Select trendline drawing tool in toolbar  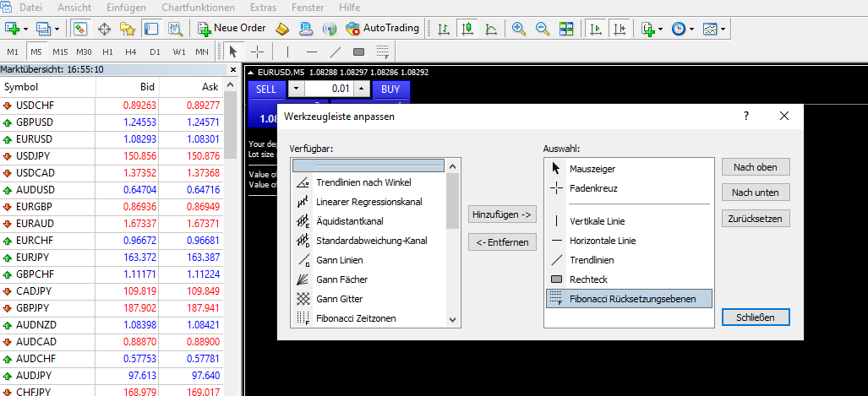pos(336,52)
